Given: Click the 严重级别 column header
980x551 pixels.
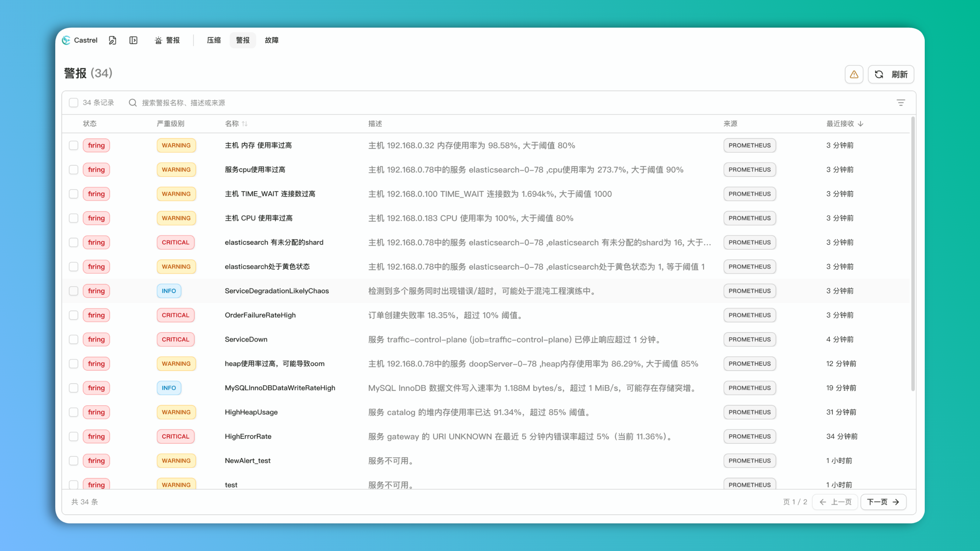Looking at the screenshot, I should pyautogui.click(x=170, y=123).
